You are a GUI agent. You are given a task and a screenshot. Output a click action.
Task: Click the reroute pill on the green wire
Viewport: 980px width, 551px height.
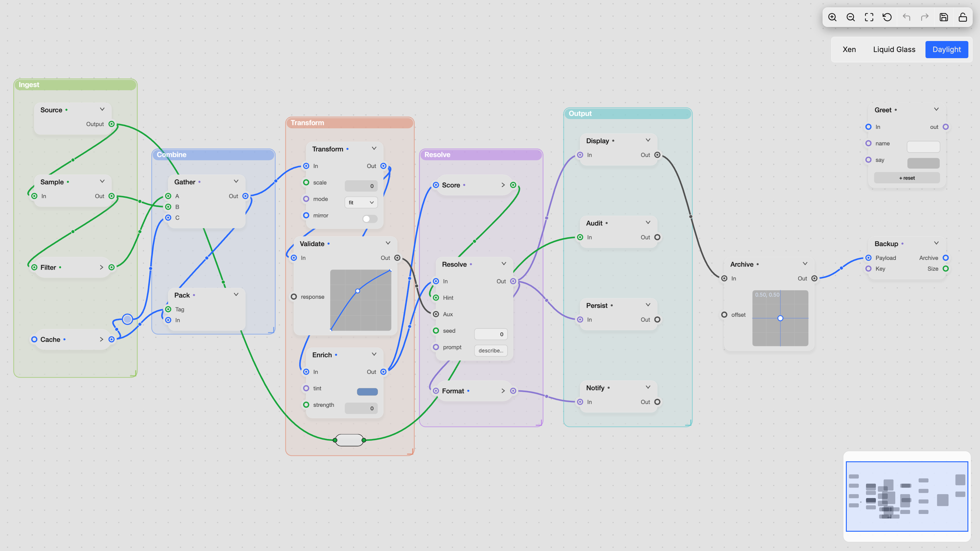coord(349,440)
